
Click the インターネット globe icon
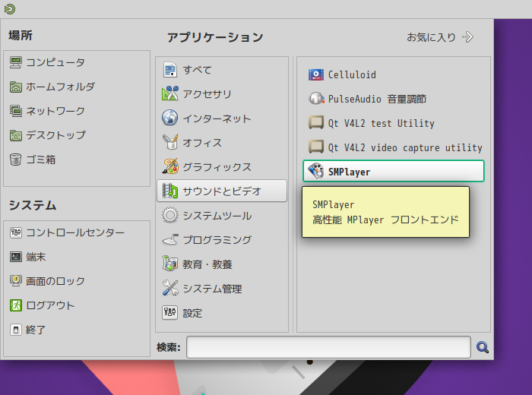[170, 118]
